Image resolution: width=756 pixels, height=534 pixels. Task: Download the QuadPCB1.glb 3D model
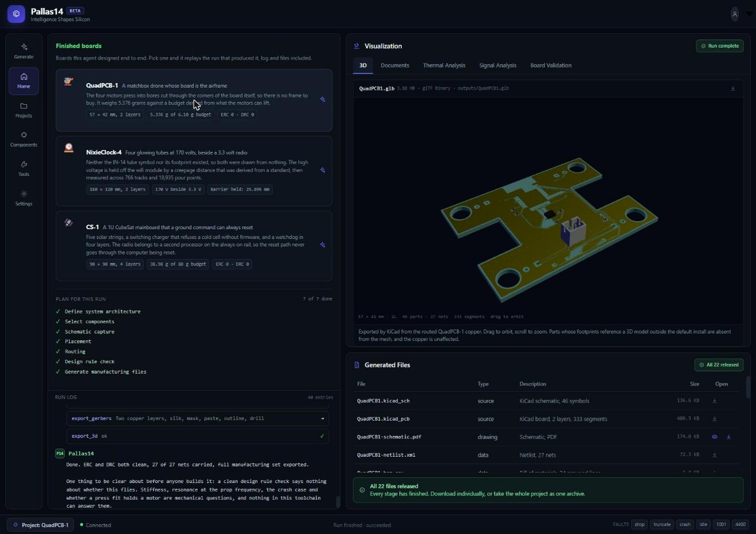[x=733, y=88]
